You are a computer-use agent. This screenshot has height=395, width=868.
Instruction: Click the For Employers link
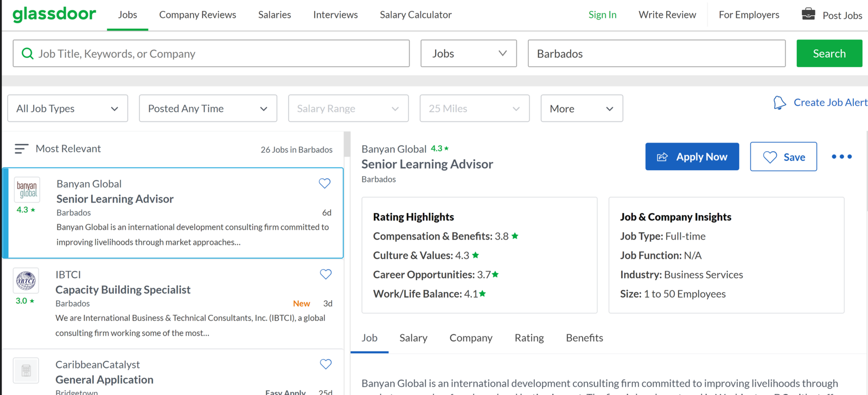click(749, 15)
